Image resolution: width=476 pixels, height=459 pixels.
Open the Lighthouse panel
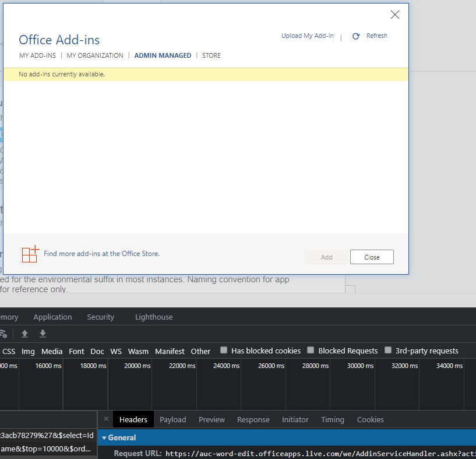[x=153, y=317]
